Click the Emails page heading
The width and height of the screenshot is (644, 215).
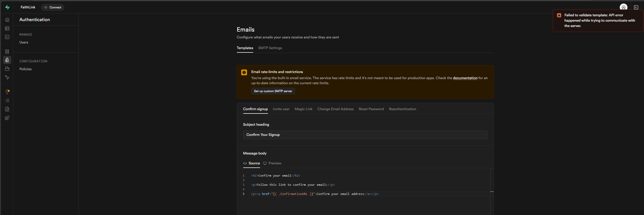(246, 30)
